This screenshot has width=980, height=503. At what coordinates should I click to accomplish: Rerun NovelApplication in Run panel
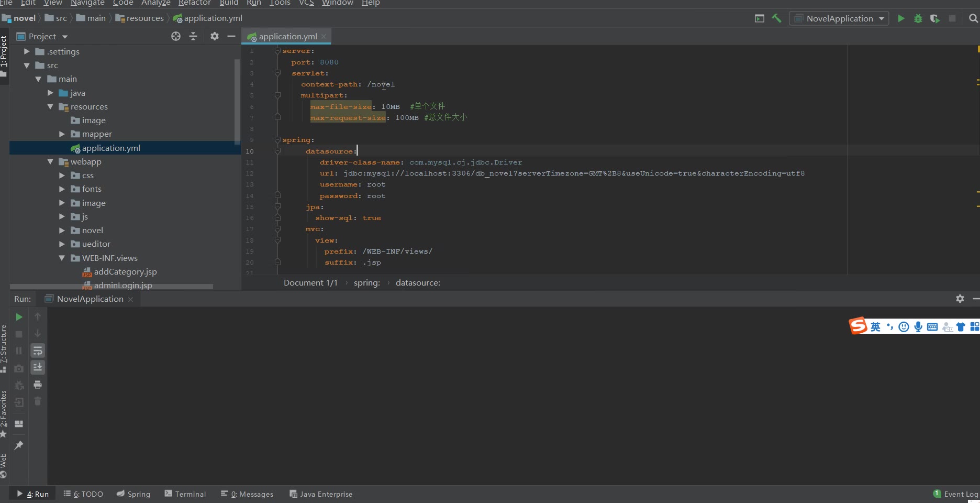pos(19,317)
